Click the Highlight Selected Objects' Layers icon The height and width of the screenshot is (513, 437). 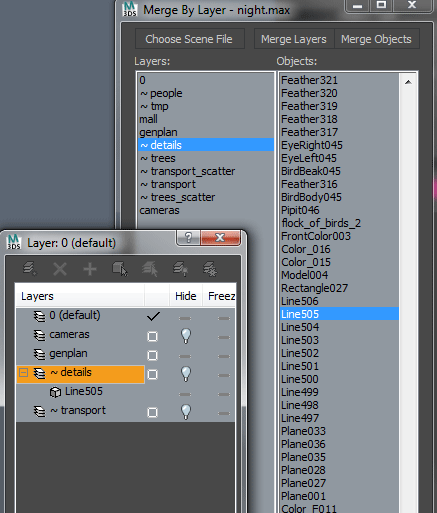(x=150, y=269)
